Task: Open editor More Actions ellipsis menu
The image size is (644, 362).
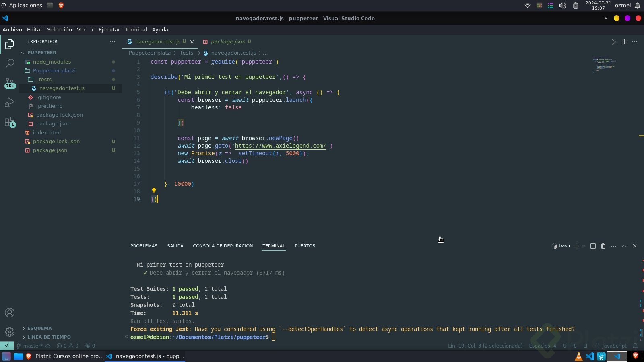Action: (x=635, y=42)
